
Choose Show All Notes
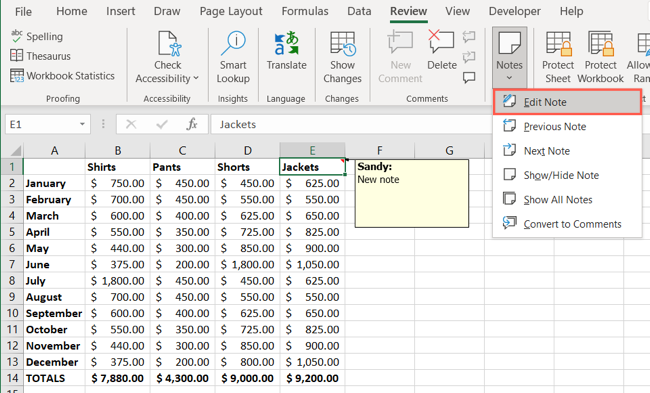(567, 200)
